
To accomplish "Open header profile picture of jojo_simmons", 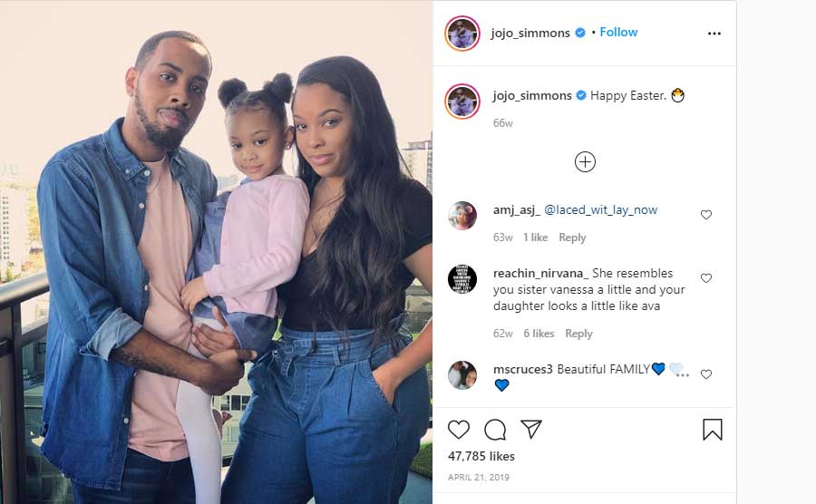I will click(462, 34).
